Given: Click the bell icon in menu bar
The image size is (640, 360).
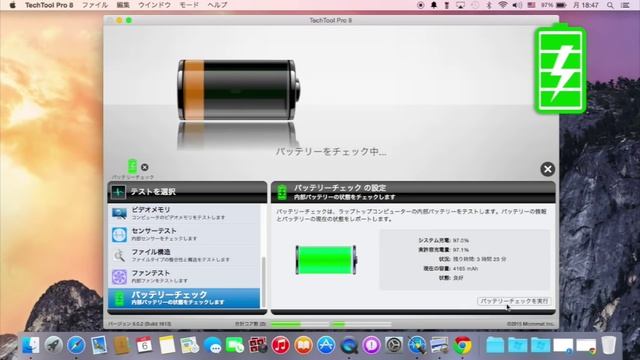Looking at the screenshot, I should click(x=434, y=5).
